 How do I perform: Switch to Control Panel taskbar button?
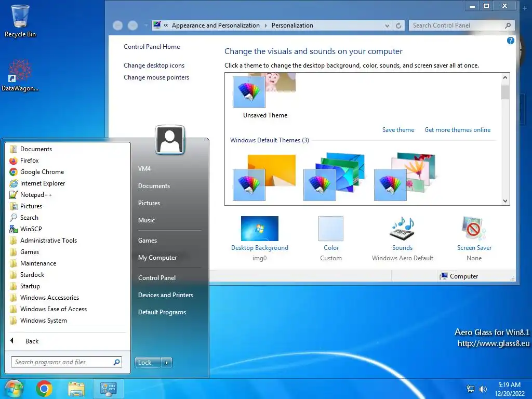click(x=108, y=389)
